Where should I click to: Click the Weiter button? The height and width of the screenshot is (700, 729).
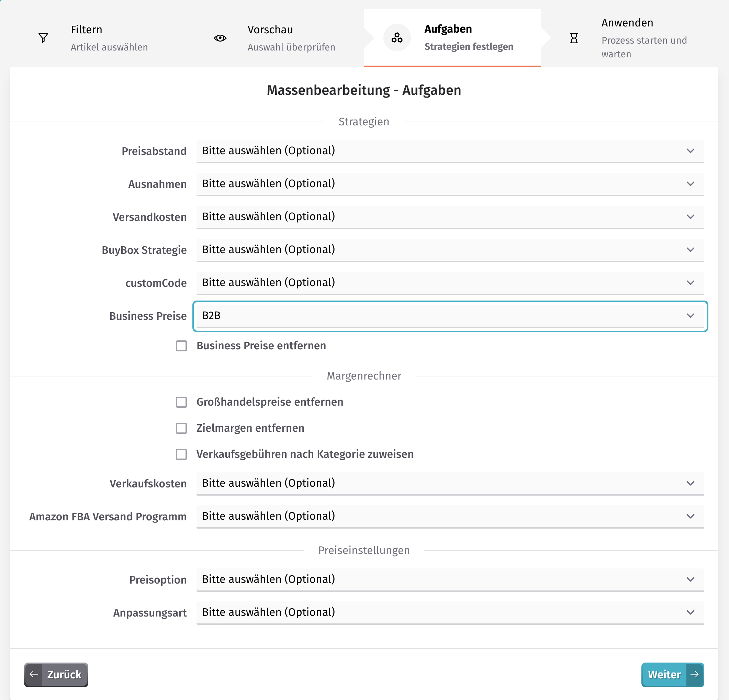[672, 674]
